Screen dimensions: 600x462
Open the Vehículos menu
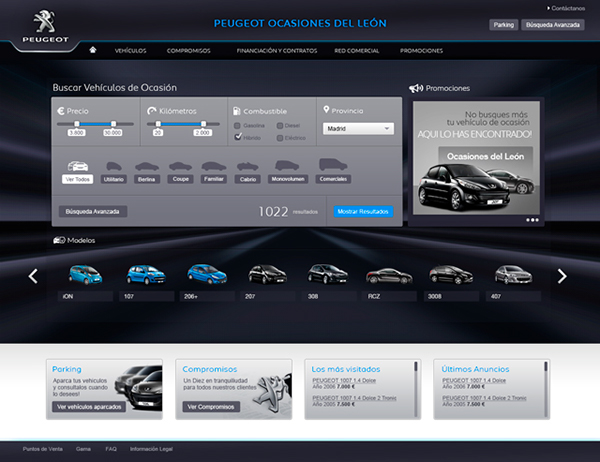coord(130,51)
